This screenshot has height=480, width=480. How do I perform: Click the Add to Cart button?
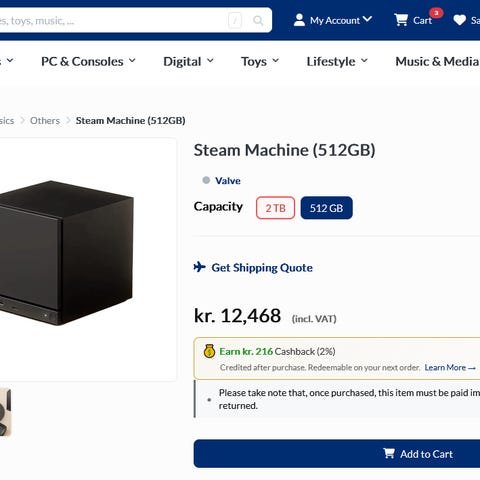tap(337, 454)
